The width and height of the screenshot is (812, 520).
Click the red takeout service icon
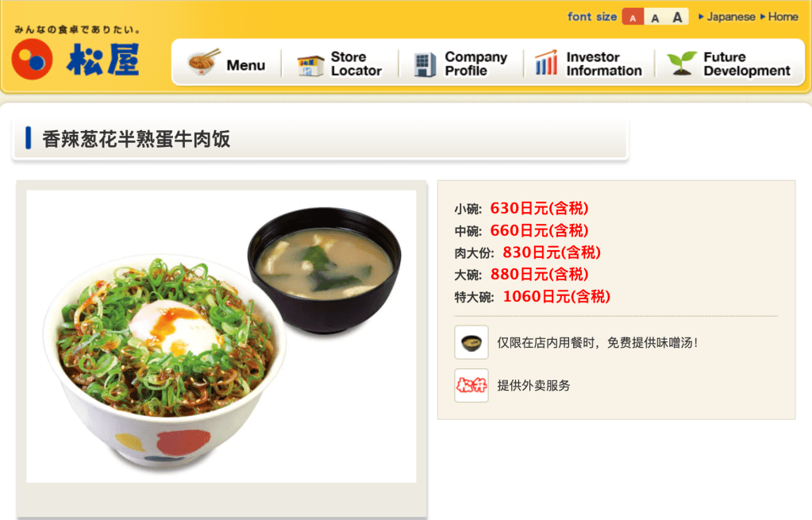(x=471, y=385)
